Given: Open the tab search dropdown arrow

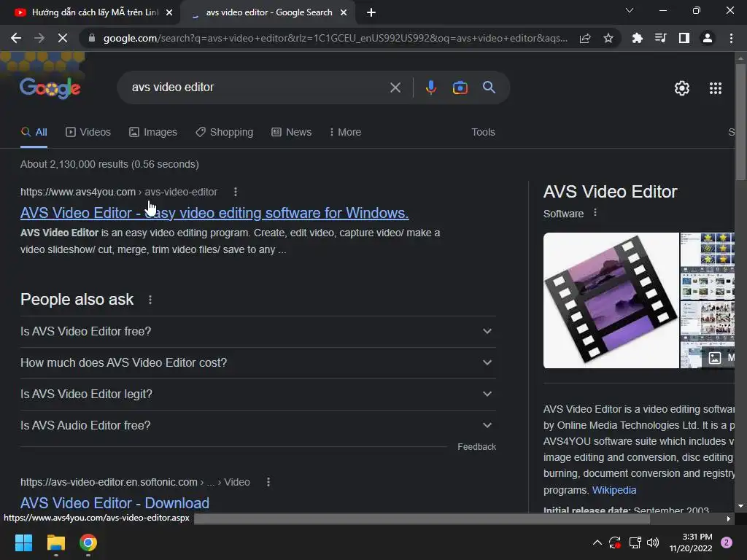Looking at the screenshot, I should coord(630,10).
